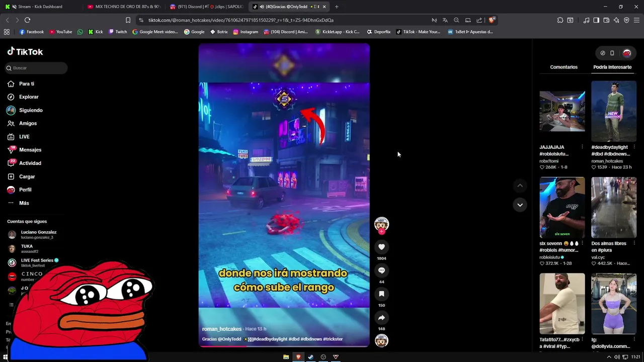644x362 pixels.
Task: Bookmark this page in address bar
Action: (x=128, y=20)
